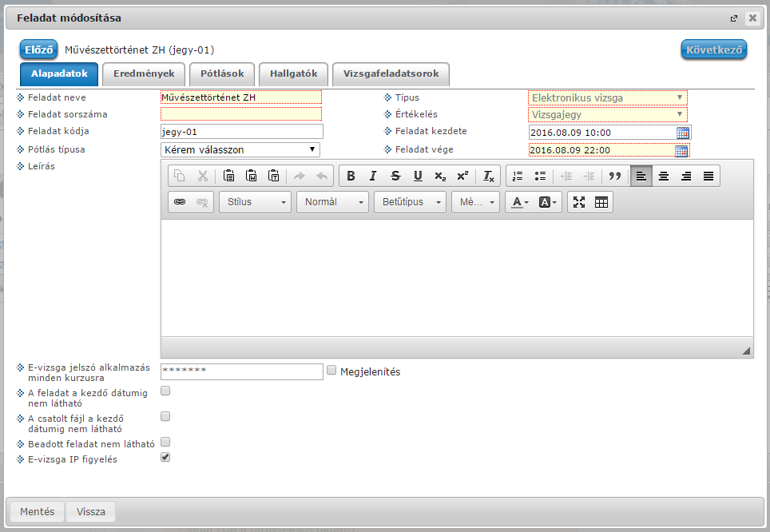Click the Unlink icon
770x532 pixels.
pos(202,202)
